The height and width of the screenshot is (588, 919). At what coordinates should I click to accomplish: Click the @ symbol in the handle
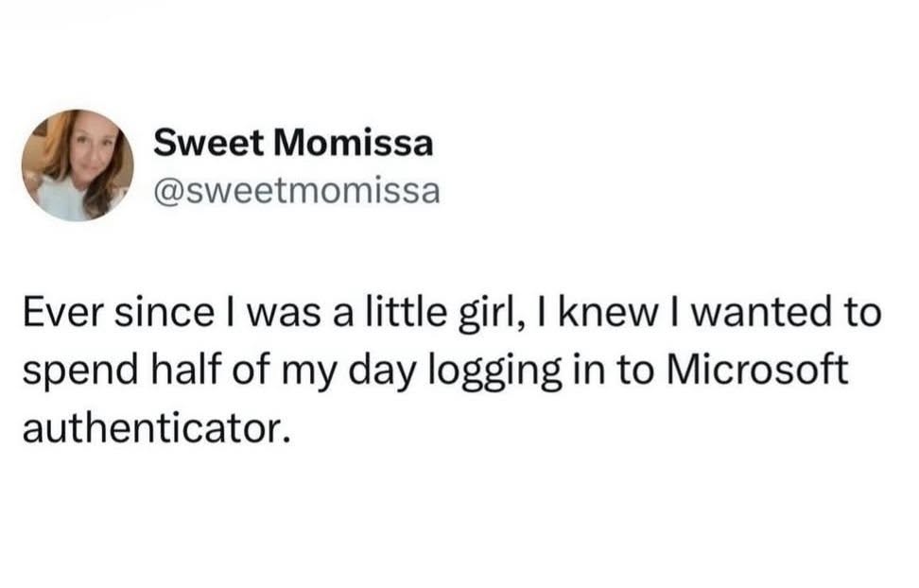pyautogui.click(x=165, y=191)
